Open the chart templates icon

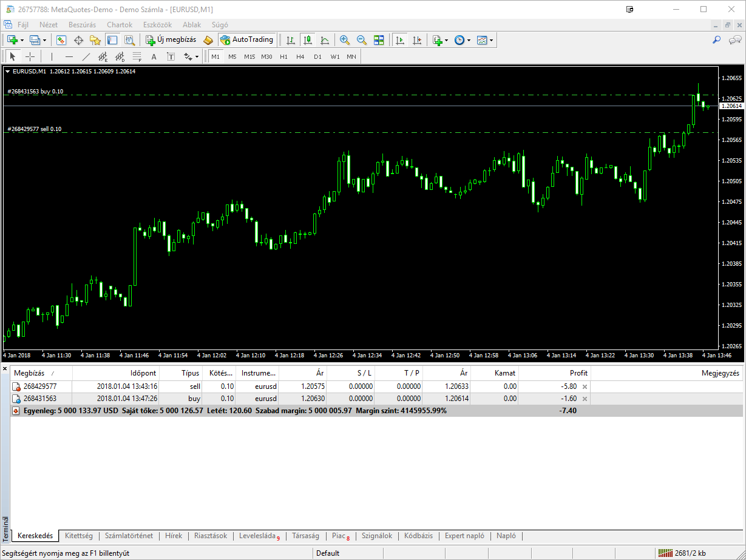point(482,40)
